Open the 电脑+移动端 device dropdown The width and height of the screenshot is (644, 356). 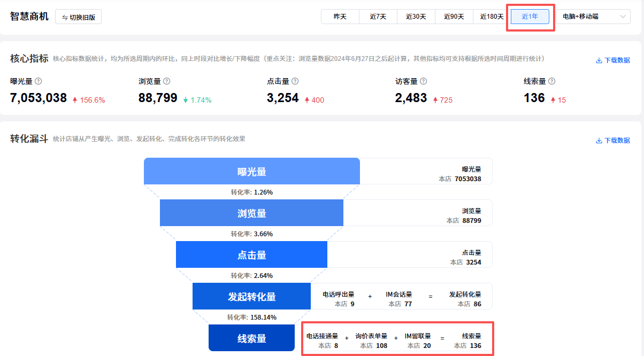(x=593, y=17)
